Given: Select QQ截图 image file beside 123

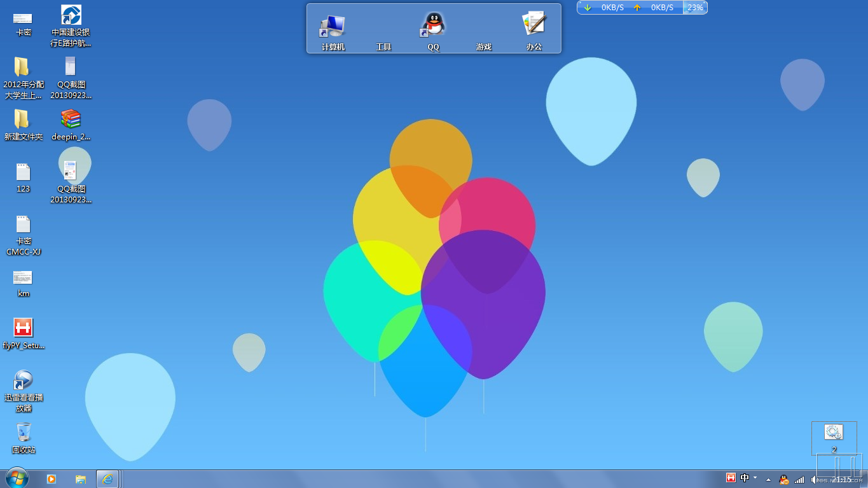Looking at the screenshot, I should point(71,183).
